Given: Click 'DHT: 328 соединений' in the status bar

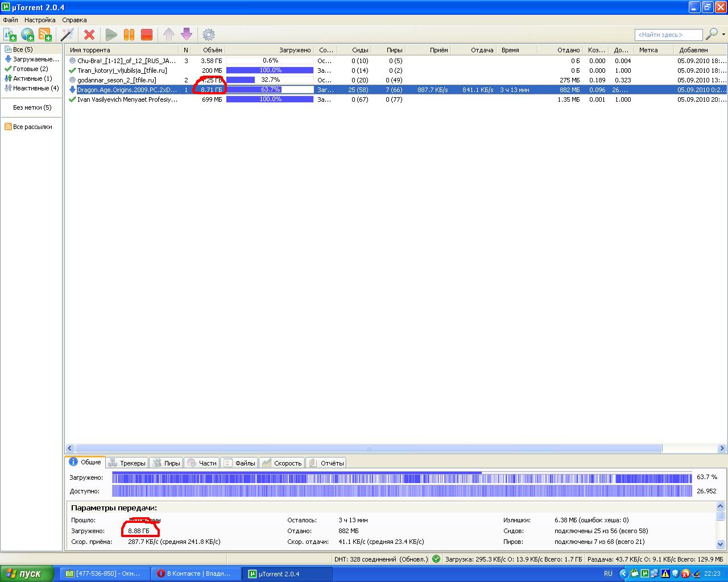Looking at the screenshot, I should (380, 559).
